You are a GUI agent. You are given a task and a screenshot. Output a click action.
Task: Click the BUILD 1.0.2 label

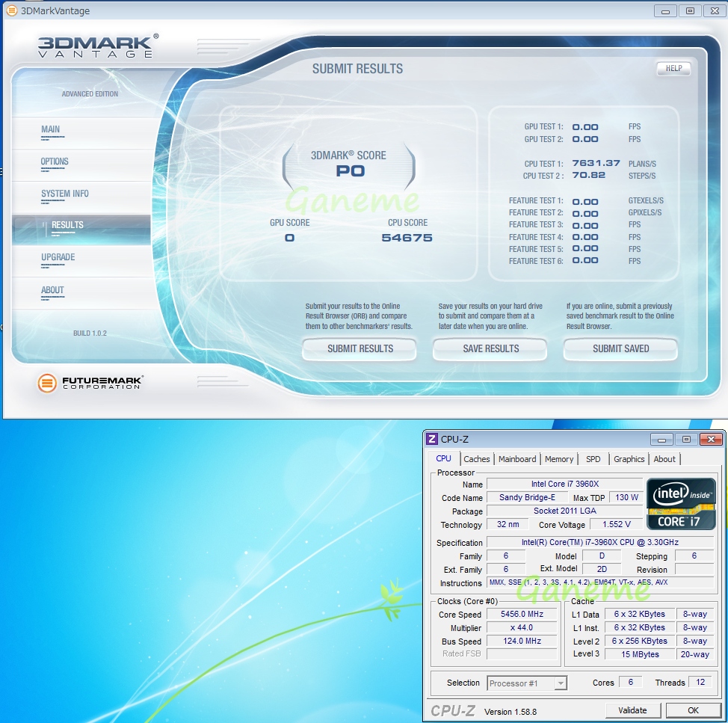click(x=90, y=333)
